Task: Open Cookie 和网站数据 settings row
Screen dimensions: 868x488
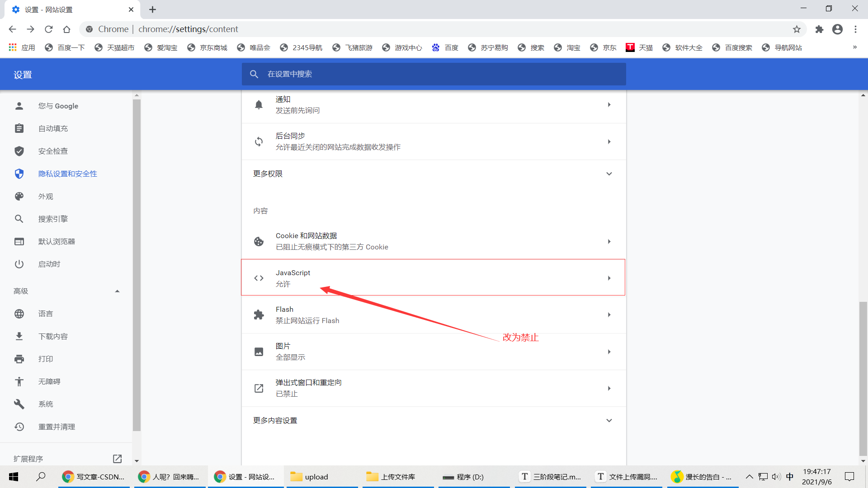Action: click(x=433, y=241)
